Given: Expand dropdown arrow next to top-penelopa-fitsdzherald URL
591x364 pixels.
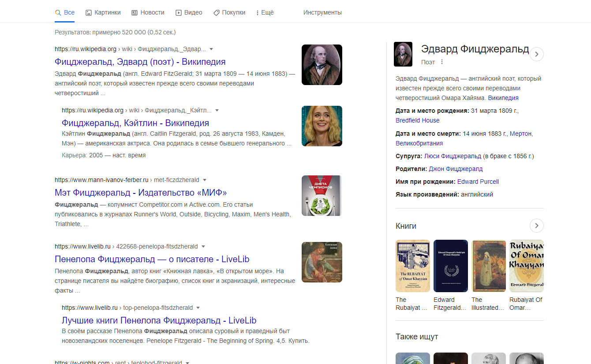Looking at the screenshot, I should point(198,308).
